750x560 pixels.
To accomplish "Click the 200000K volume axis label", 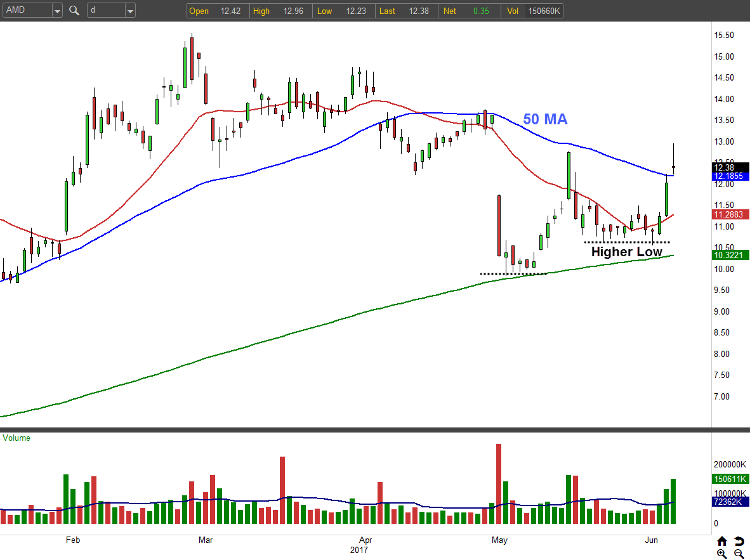I will coord(730,464).
